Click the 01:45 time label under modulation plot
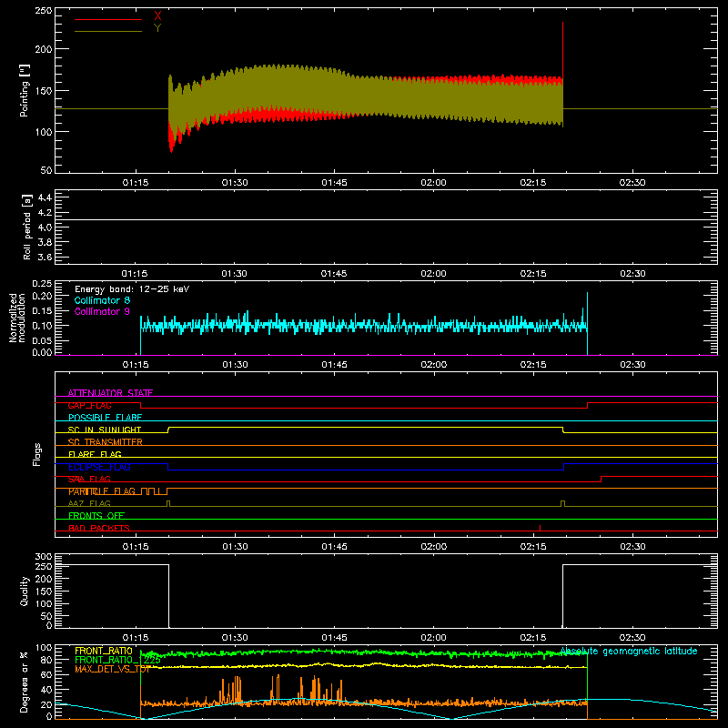 (334, 365)
